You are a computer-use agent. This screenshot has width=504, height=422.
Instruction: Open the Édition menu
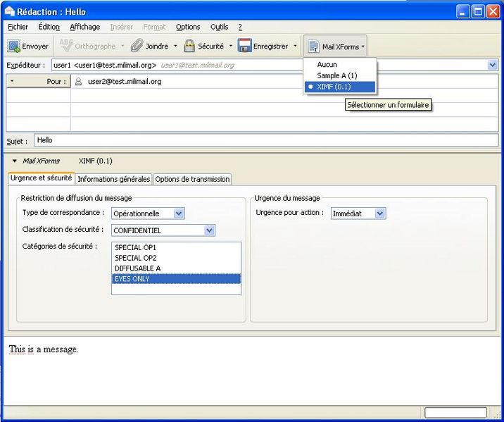pyautogui.click(x=49, y=27)
